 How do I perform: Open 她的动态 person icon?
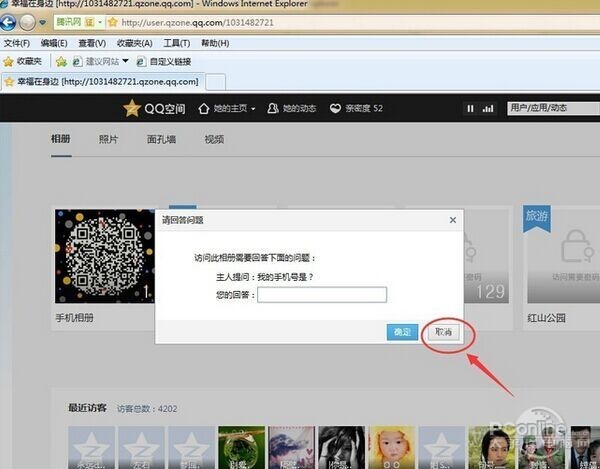tap(273, 108)
